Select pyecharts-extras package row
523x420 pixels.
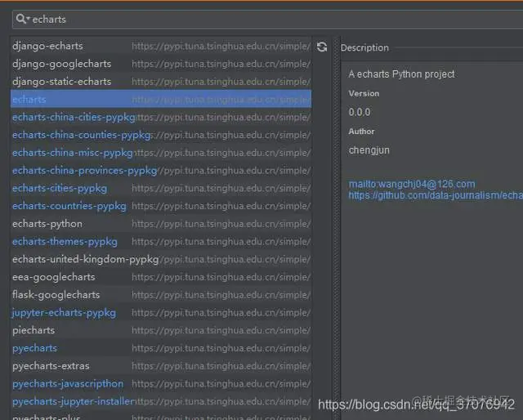[161, 366]
